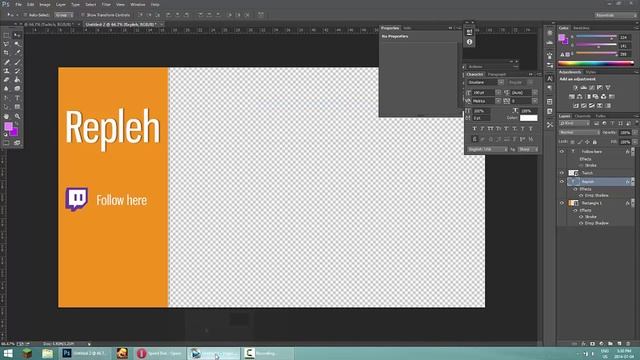Select the Healing Brush tool
The height and width of the screenshot is (360, 640).
pos(6,62)
